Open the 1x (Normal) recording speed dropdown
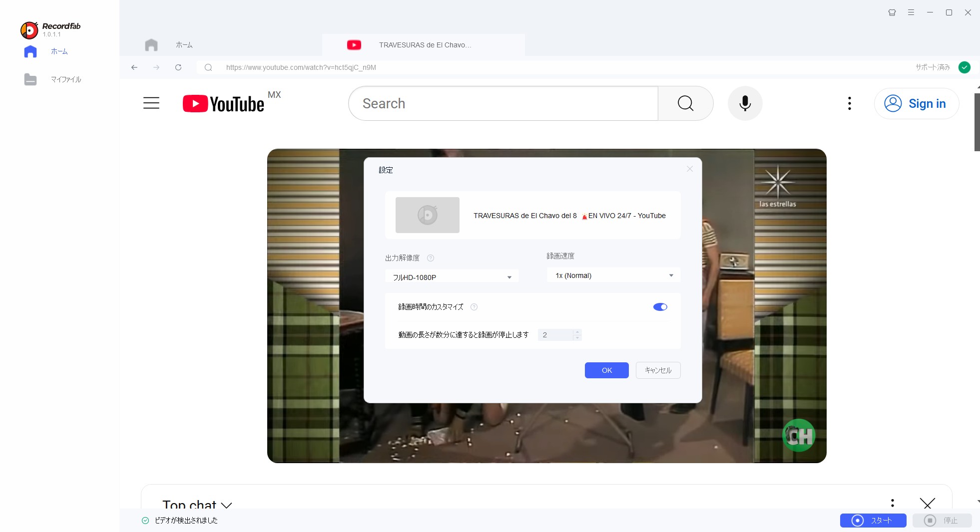980x532 pixels. [614, 275]
